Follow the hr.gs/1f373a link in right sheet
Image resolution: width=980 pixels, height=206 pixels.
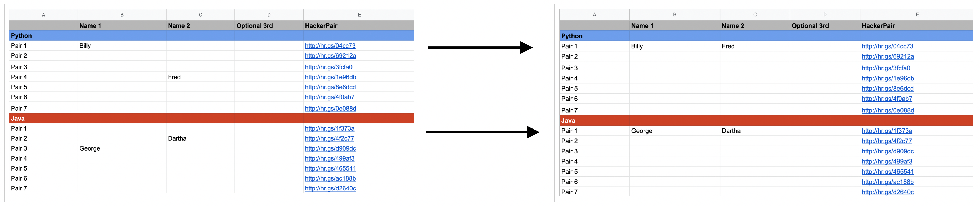pos(886,131)
